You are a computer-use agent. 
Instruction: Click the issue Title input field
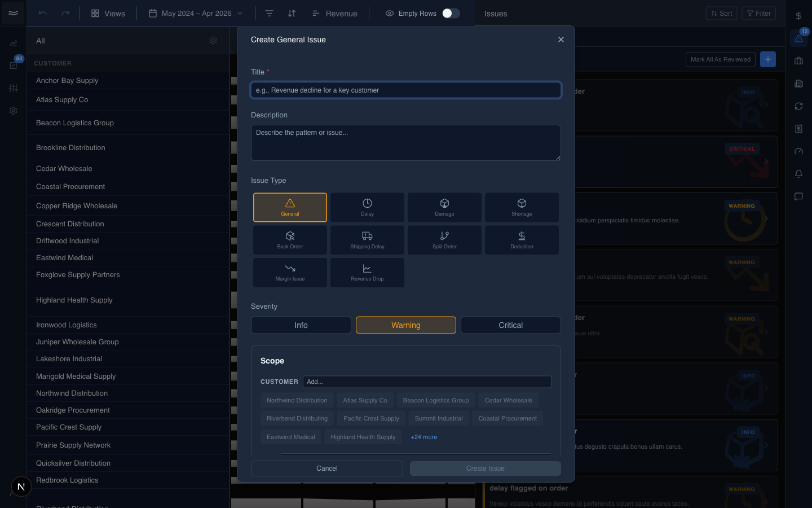point(406,90)
